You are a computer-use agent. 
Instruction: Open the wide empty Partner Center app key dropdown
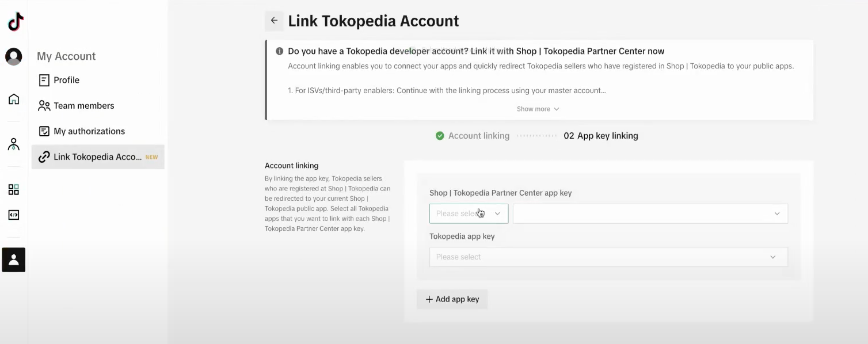(650, 213)
